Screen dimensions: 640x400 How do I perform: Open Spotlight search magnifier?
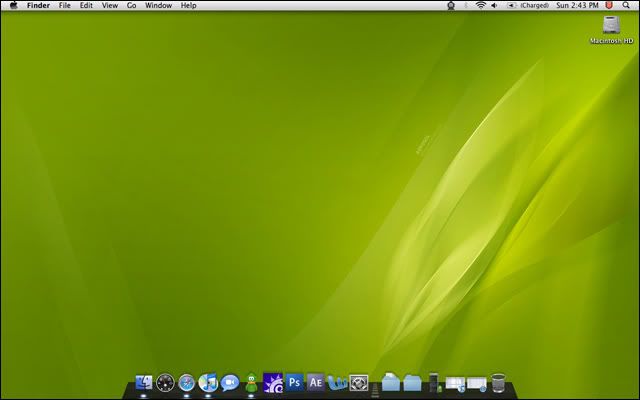pos(626,5)
